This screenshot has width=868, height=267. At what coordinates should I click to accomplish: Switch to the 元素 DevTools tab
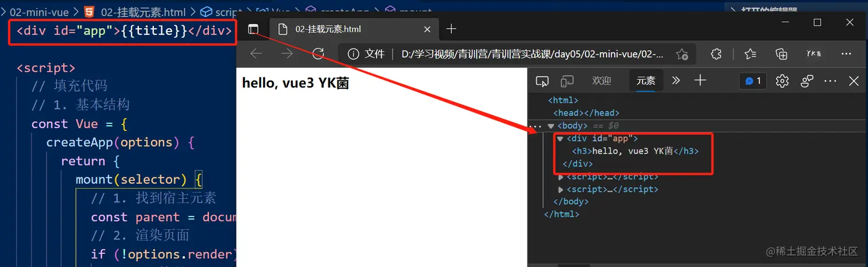pos(646,81)
